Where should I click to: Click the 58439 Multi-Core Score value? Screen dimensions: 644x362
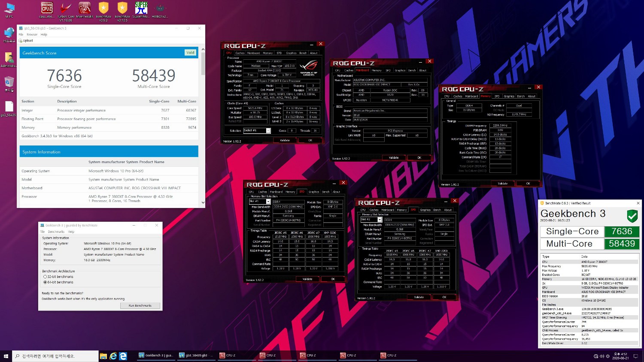coord(154,75)
